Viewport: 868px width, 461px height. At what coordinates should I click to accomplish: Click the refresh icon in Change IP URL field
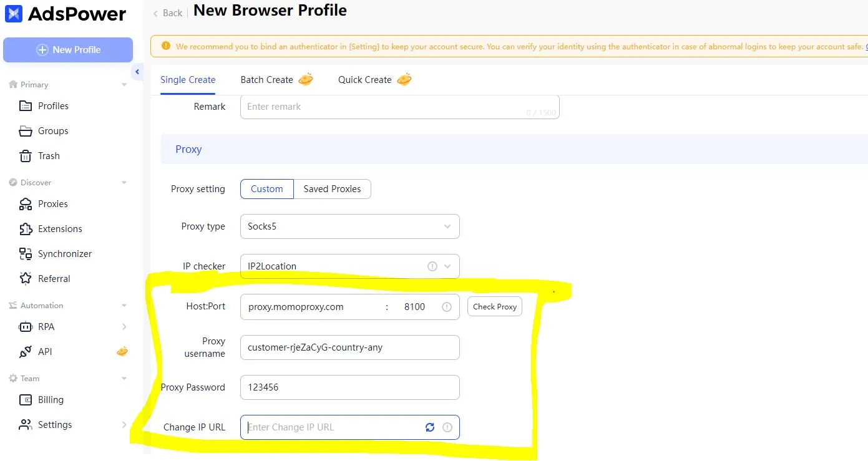pyautogui.click(x=429, y=427)
